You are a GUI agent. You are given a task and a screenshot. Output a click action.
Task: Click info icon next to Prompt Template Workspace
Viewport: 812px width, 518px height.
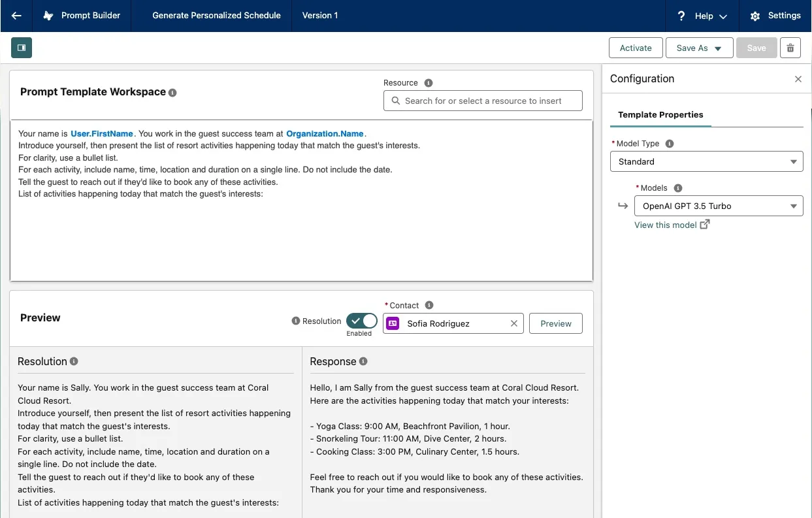(x=172, y=93)
